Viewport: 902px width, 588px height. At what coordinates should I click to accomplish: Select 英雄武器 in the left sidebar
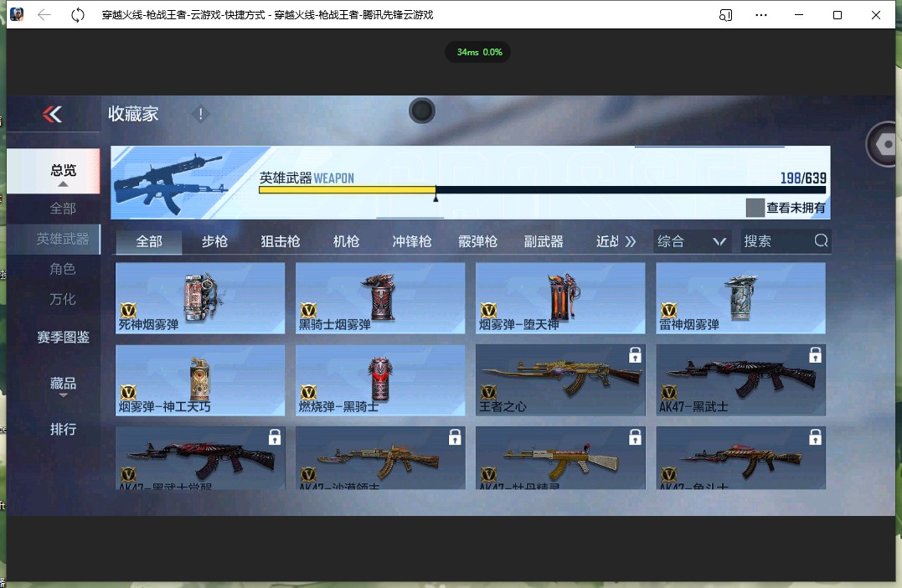pos(63,239)
